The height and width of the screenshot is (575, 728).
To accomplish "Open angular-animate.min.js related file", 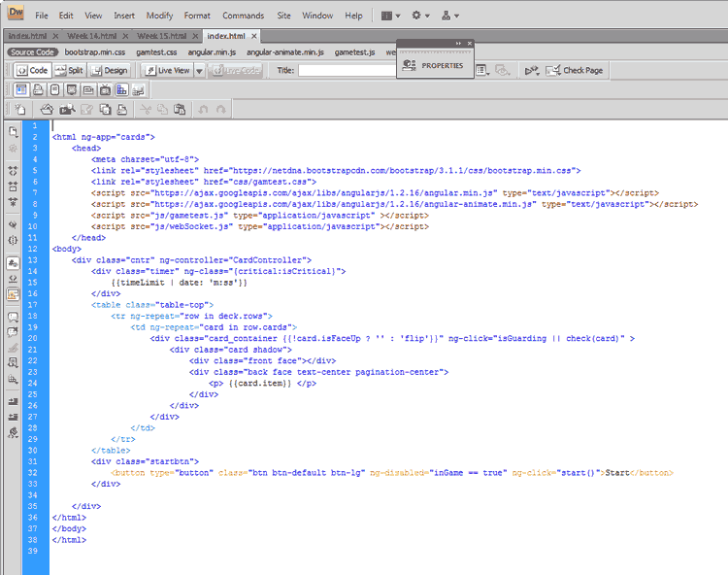I will [285, 52].
